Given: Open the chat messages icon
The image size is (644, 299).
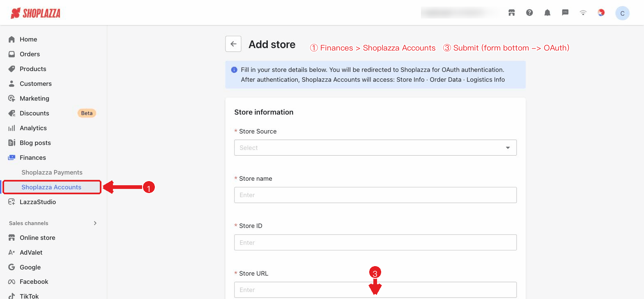Looking at the screenshot, I should (565, 13).
